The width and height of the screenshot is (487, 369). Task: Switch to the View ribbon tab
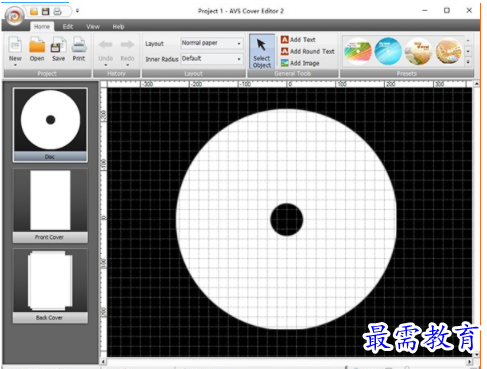tap(93, 27)
